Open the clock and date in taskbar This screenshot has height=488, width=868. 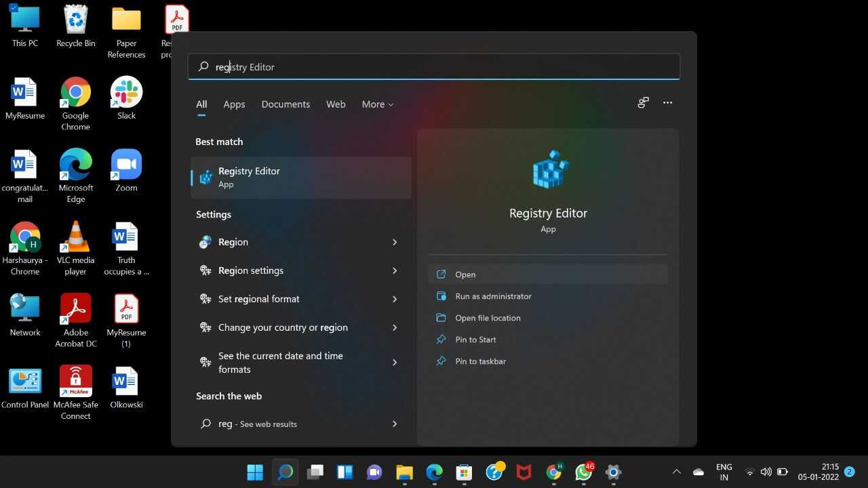818,472
